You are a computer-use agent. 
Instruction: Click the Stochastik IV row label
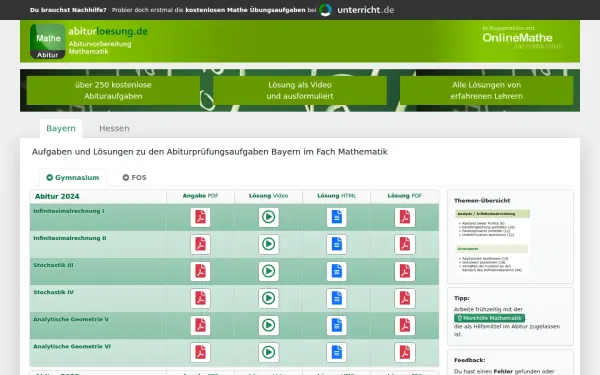tap(54, 292)
